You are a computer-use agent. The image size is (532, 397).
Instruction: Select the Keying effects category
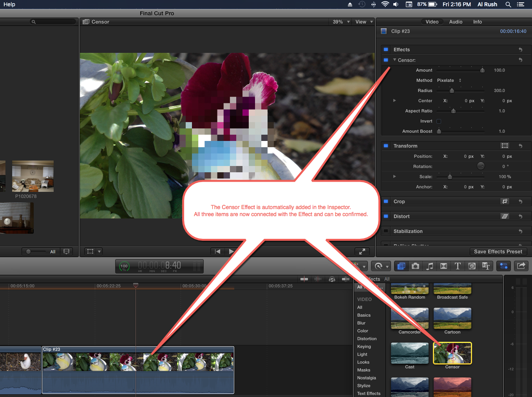(364, 346)
